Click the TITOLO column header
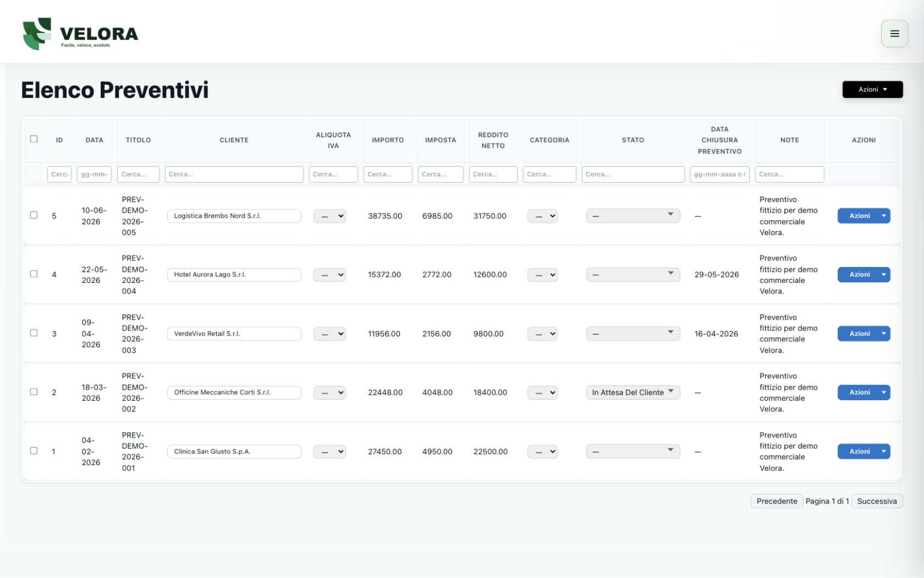Image resolution: width=924 pixels, height=578 pixels. (138, 140)
